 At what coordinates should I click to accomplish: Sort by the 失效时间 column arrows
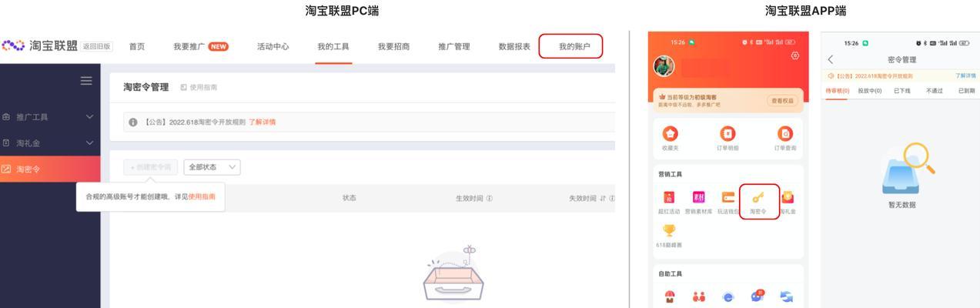(603, 199)
